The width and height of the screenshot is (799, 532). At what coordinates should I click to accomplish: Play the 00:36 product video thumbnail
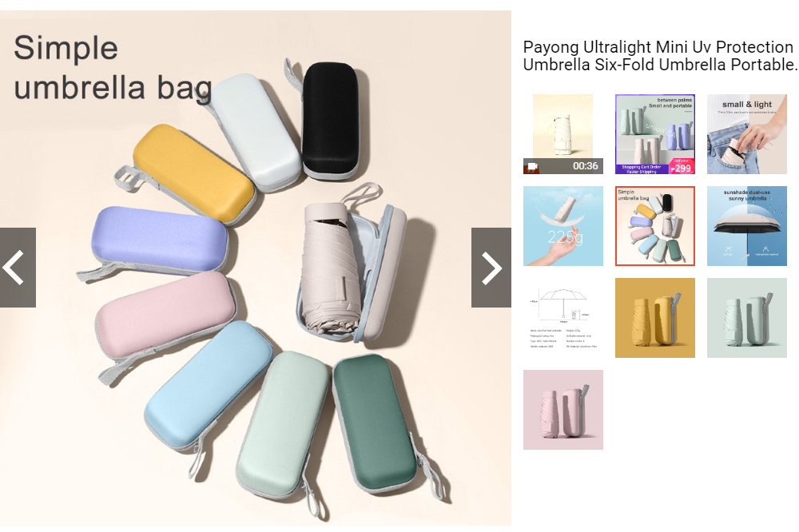click(563, 134)
